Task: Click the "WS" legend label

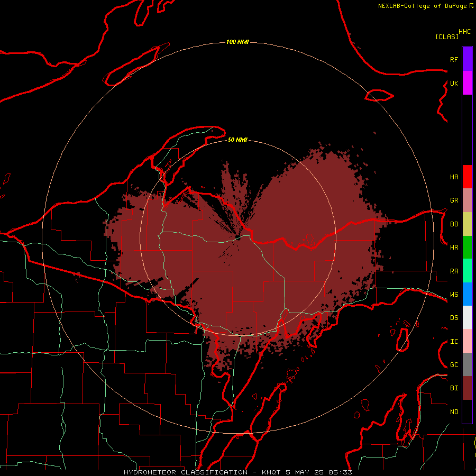Action: click(454, 295)
